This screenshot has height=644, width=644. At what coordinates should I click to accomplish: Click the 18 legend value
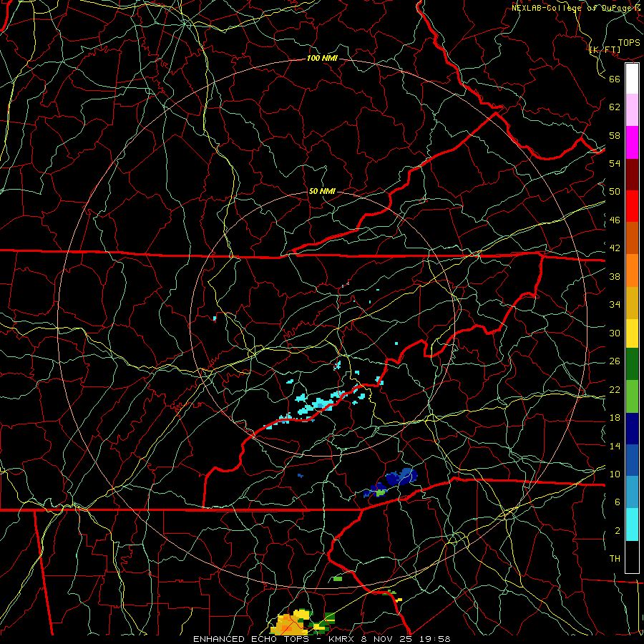(615, 418)
